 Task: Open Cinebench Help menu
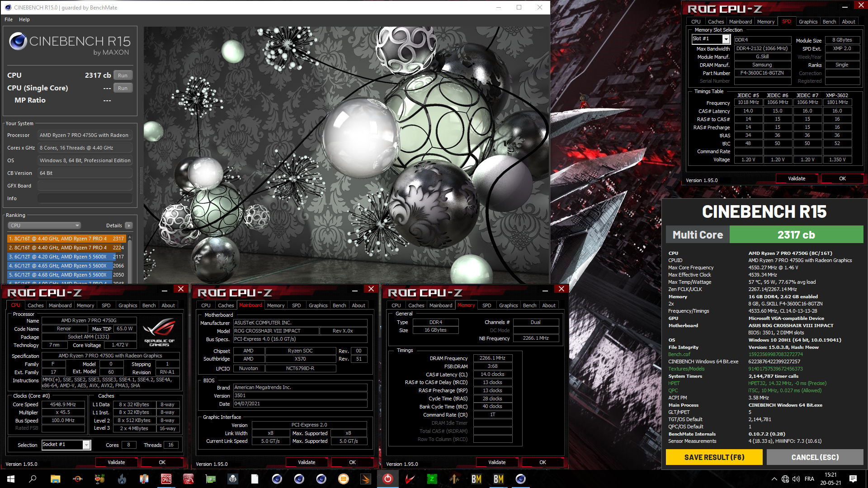click(x=24, y=19)
